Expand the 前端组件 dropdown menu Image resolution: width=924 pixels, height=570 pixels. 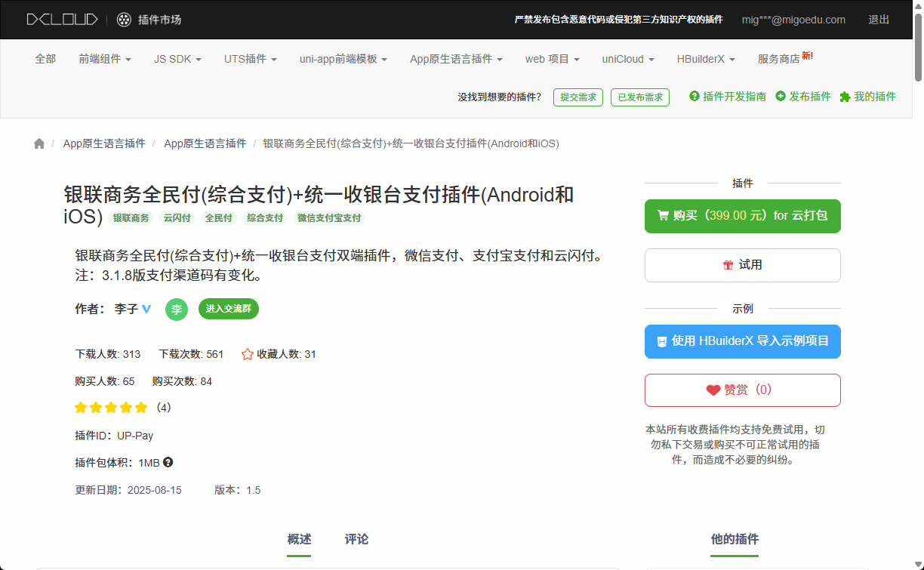(x=105, y=59)
